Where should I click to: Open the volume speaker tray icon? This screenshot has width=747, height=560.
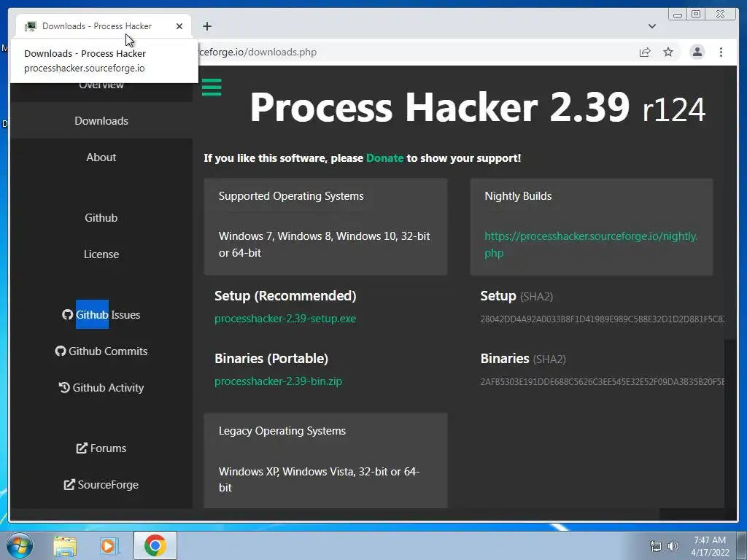[x=673, y=545]
